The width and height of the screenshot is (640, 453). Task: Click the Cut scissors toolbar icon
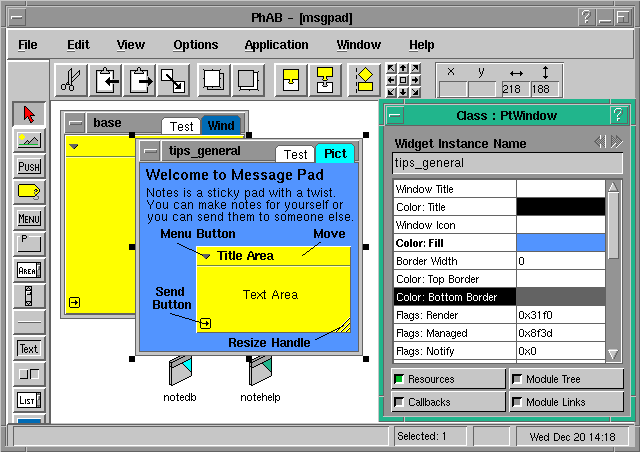[x=71, y=79]
